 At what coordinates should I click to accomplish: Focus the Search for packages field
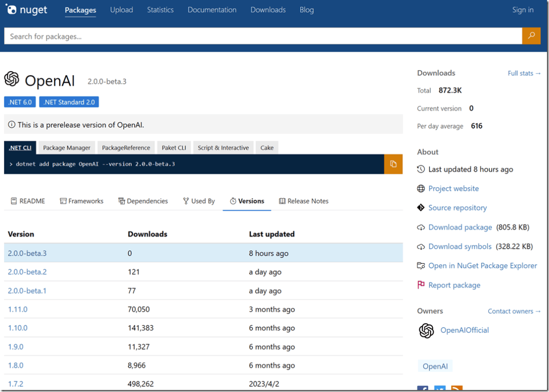tap(263, 36)
